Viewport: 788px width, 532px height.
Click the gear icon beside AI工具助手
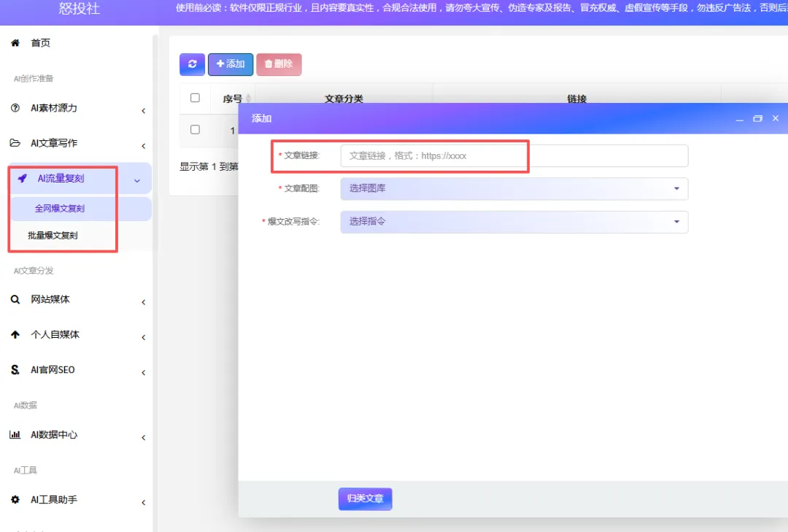pyautogui.click(x=16, y=499)
